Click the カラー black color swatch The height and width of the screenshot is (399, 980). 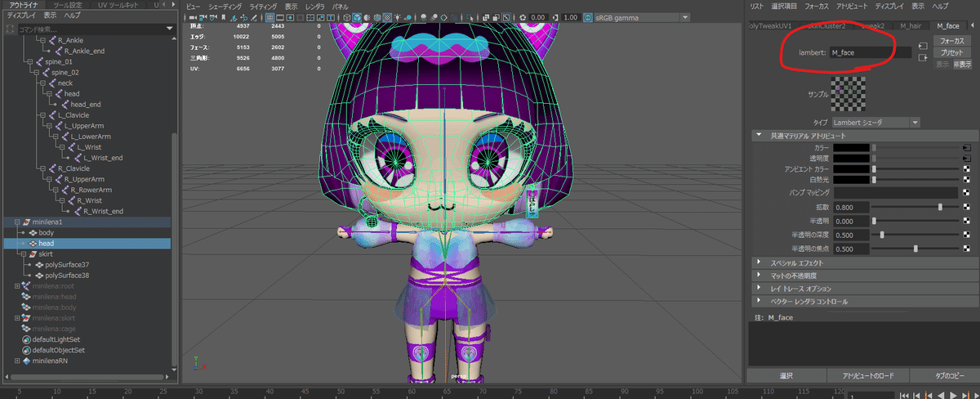coord(851,147)
